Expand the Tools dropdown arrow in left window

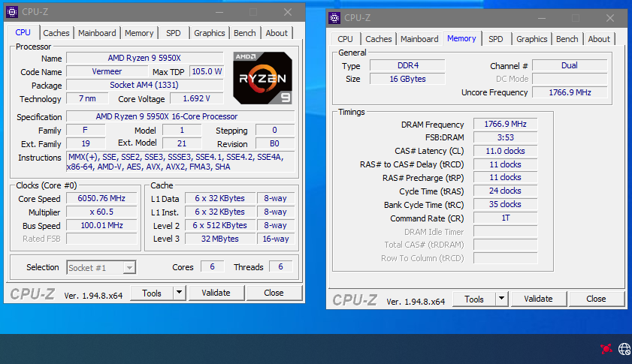pos(180,293)
